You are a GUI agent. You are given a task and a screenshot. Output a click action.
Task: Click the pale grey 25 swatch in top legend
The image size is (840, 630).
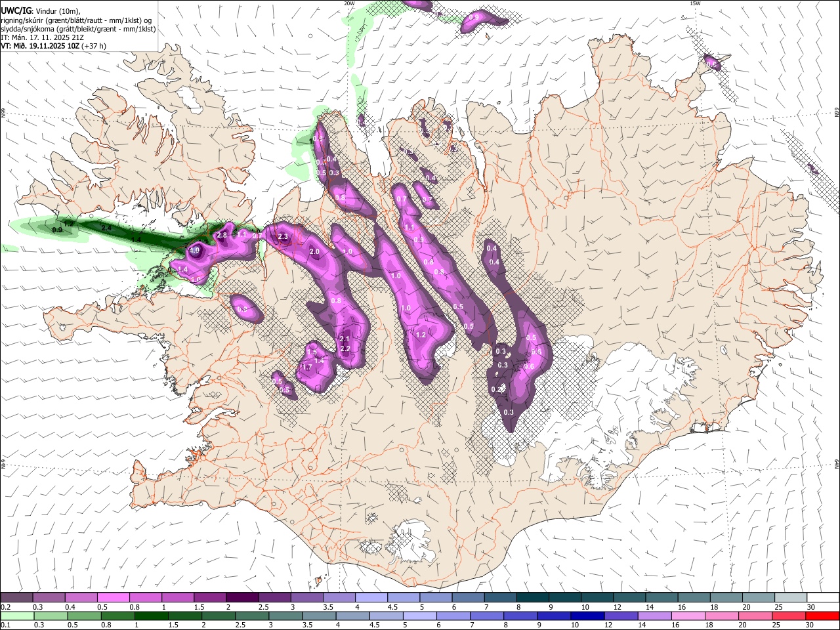[x=790, y=598]
